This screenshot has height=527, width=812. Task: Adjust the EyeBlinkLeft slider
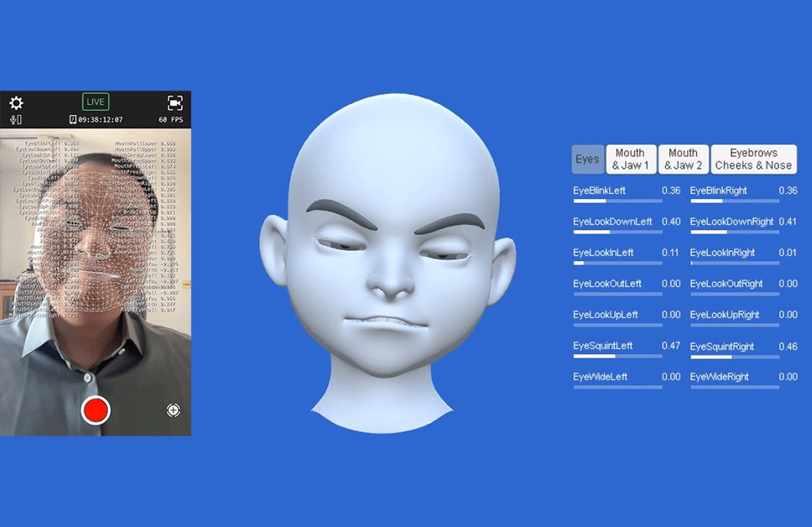pos(617,201)
